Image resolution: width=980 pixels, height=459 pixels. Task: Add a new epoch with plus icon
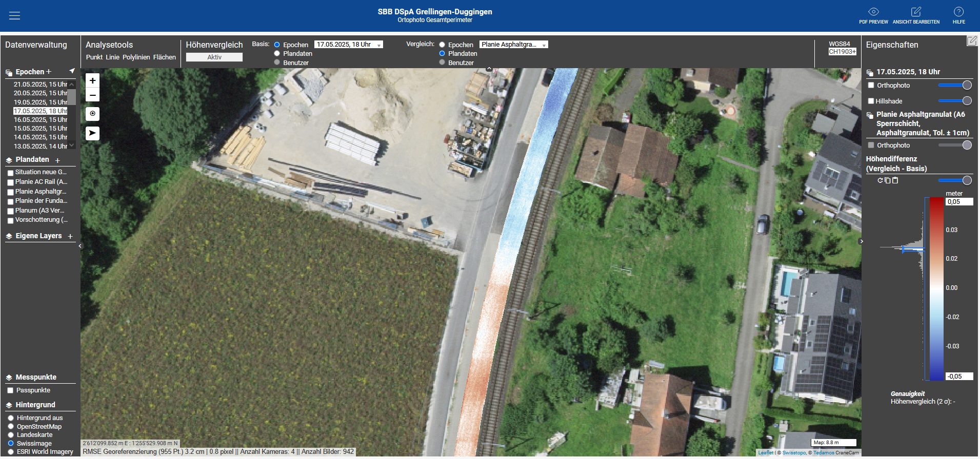coord(49,72)
